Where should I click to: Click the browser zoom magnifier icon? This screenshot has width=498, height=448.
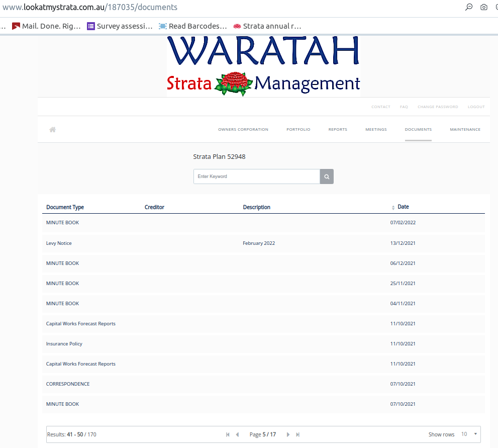(x=469, y=7)
